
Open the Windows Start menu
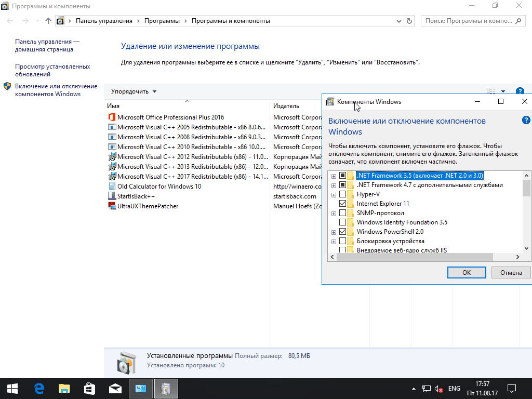tap(12, 389)
